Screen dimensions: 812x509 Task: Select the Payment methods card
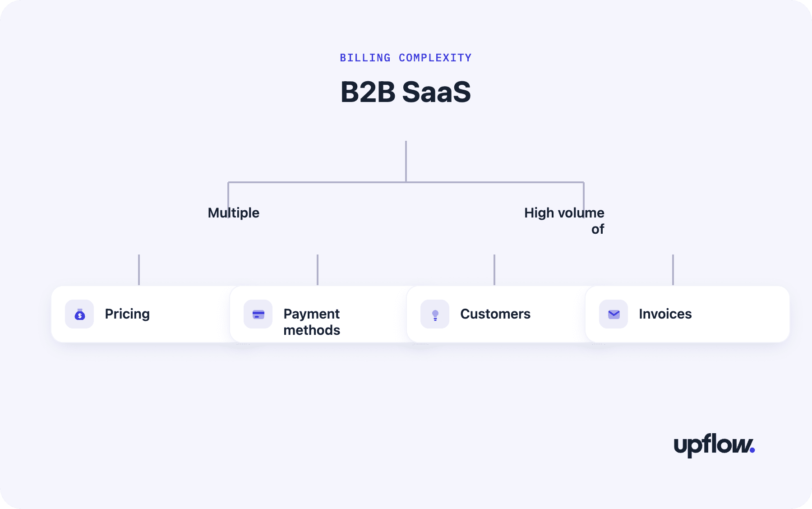[318, 314]
